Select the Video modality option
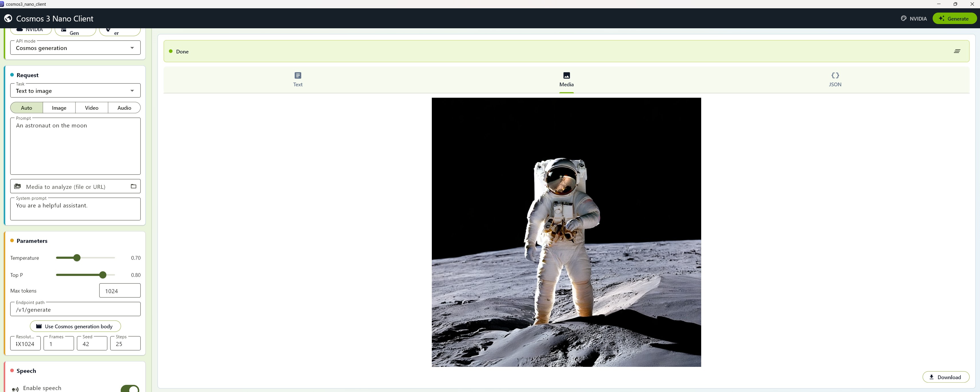This screenshot has height=392, width=980. point(92,108)
